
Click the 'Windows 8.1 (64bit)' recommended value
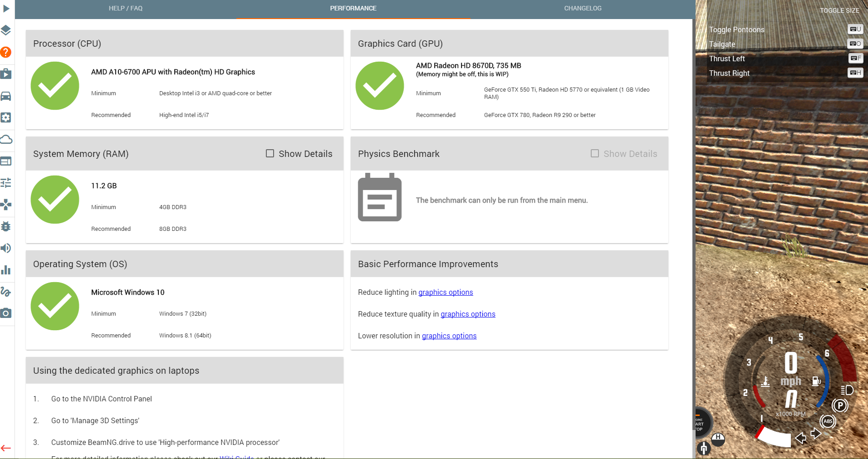click(185, 336)
